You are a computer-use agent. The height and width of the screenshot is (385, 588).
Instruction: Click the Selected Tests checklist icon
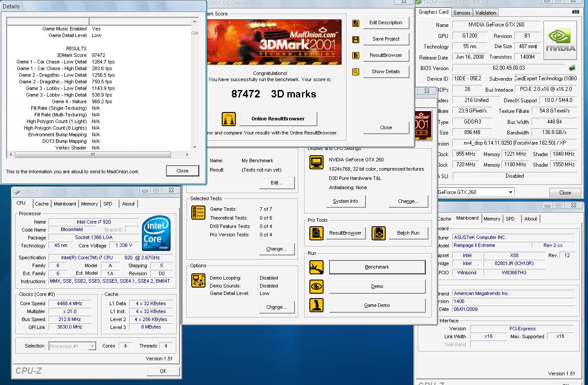[x=198, y=213]
